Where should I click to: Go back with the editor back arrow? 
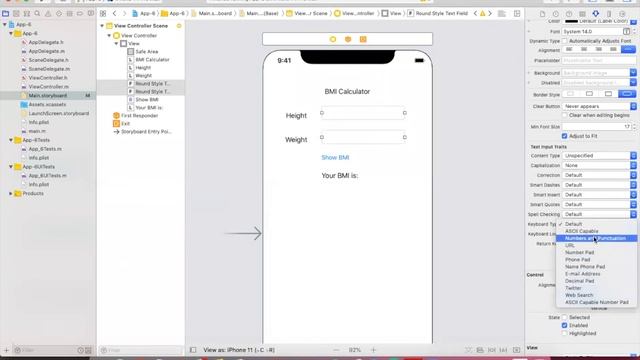coord(115,13)
